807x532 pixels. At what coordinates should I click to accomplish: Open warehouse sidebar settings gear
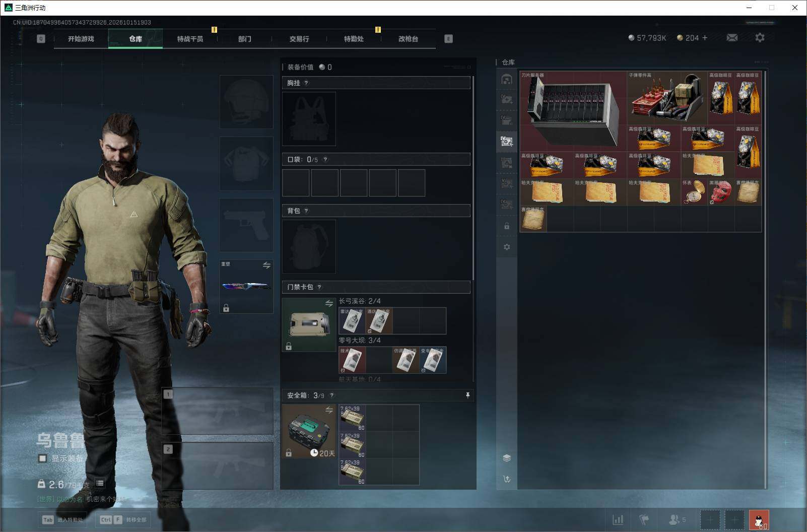coord(507,247)
